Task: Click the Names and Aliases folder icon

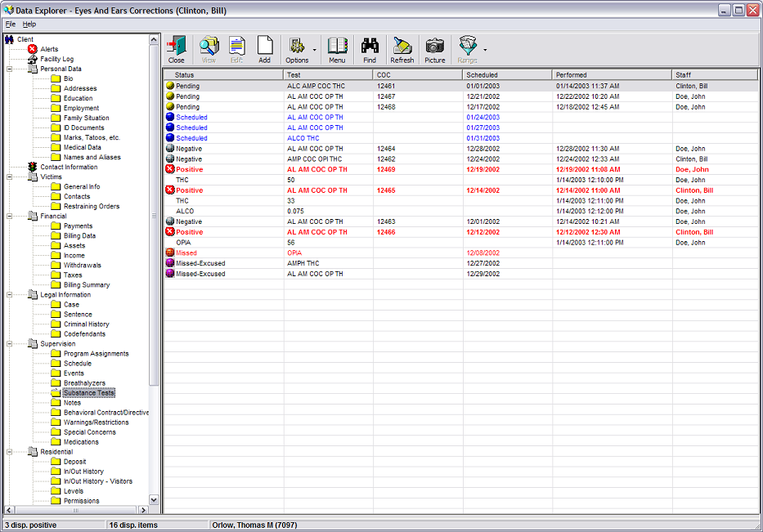Action: click(56, 157)
